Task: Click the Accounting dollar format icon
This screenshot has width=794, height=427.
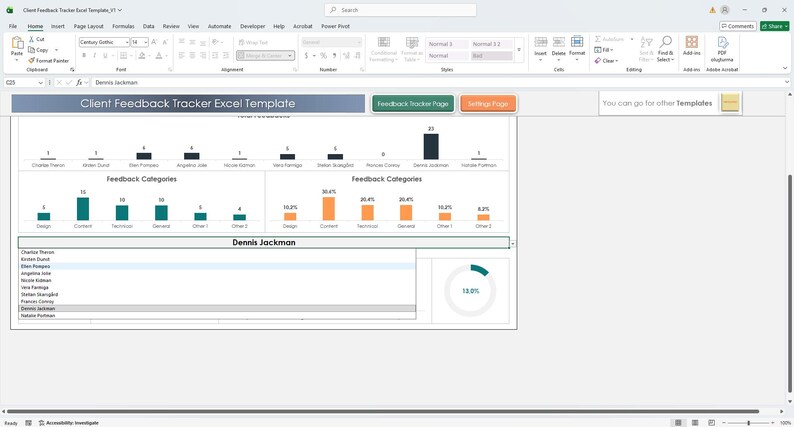Action: [x=306, y=55]
